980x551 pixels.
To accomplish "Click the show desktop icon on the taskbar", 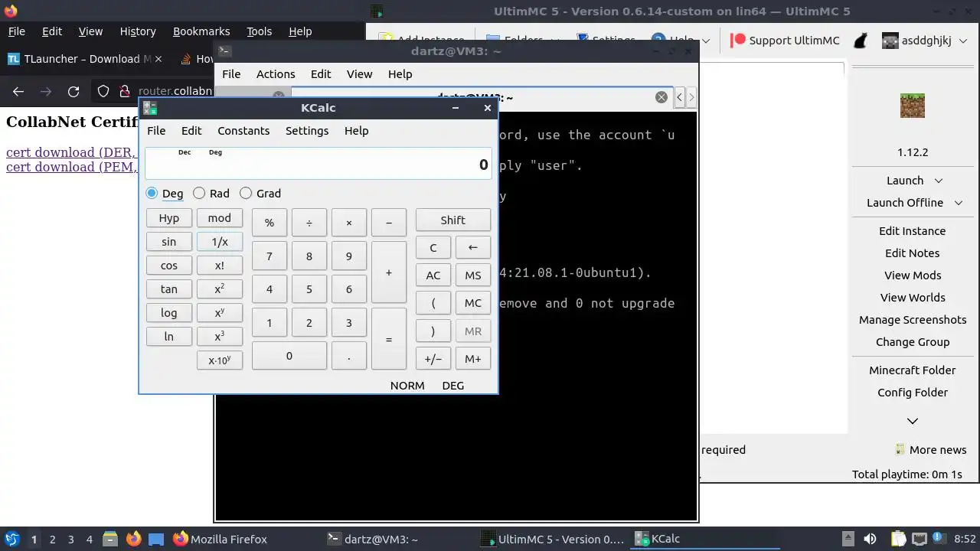I will tap(156, 539).
